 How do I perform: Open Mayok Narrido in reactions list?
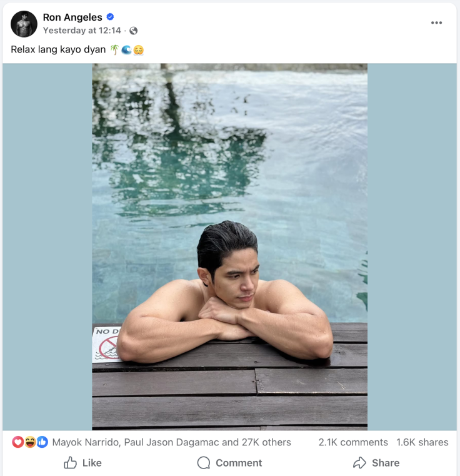86,442
